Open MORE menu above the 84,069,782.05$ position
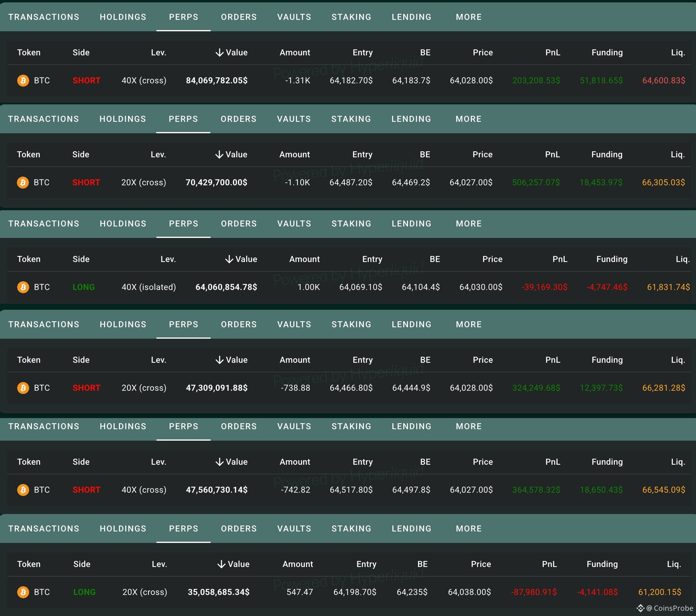This screenshot has width=696, height=616. point(469,17)
